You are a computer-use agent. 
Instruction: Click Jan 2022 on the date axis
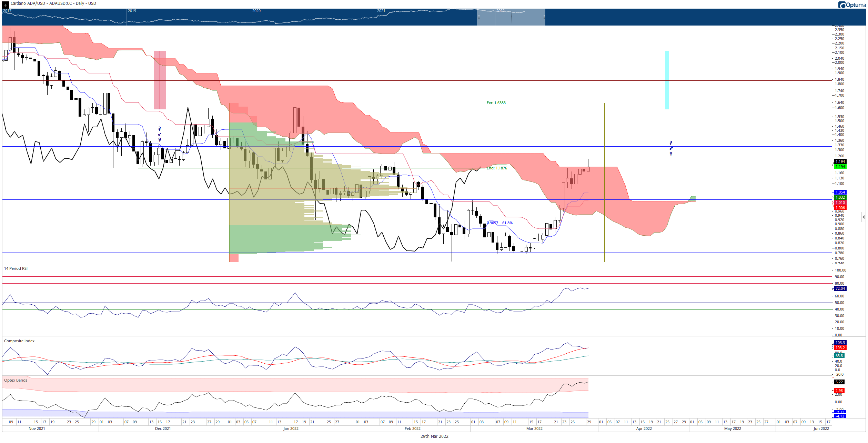(x=291, y=429)
